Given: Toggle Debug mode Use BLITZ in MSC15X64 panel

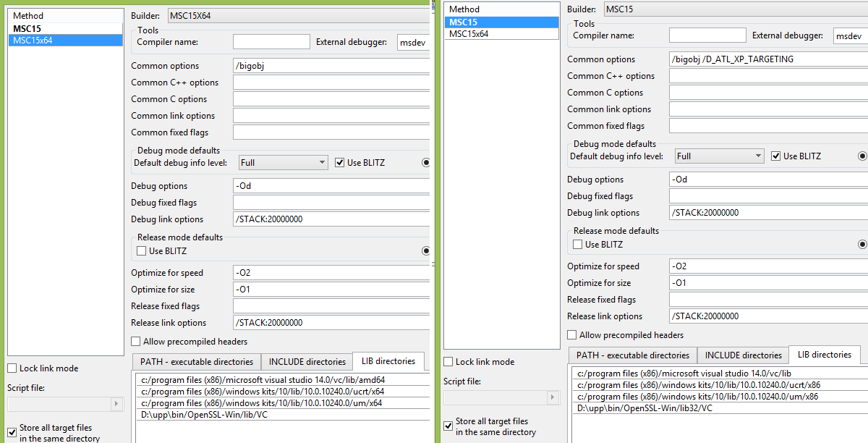Looking at the screenshot, I should click(x=340, y=163).
